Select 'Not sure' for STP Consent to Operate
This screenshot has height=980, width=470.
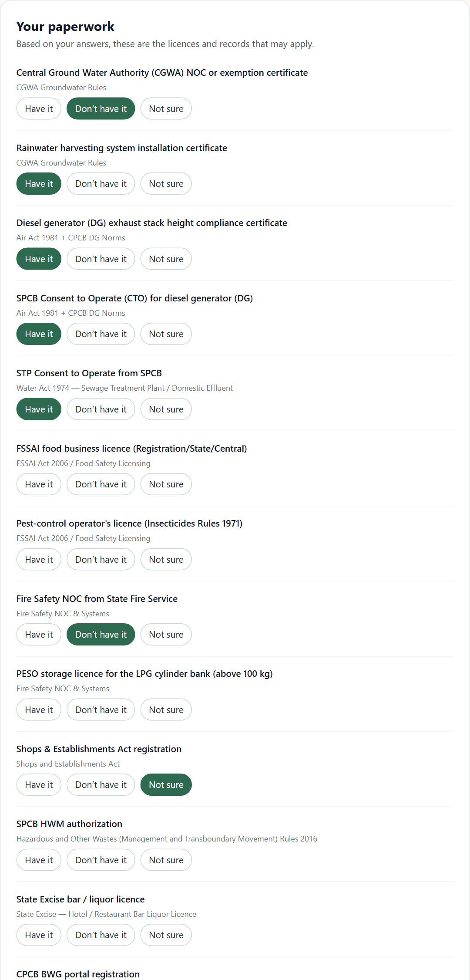166,409
